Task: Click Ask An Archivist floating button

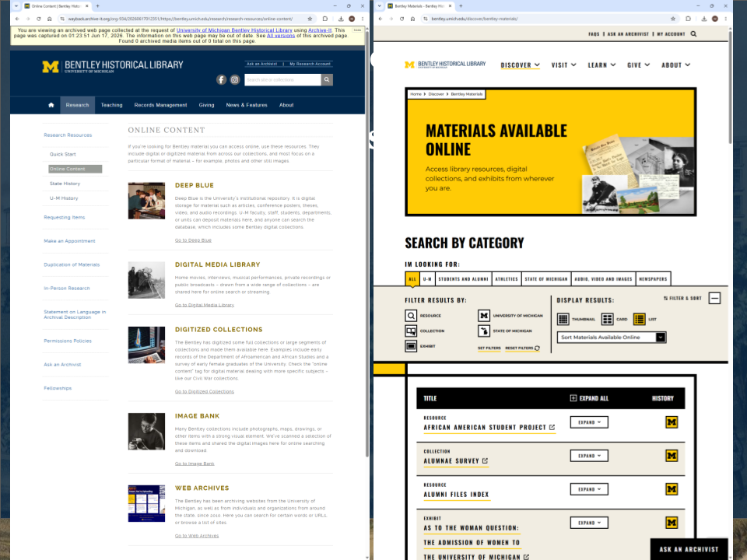Action: click(x=689, y=549)
